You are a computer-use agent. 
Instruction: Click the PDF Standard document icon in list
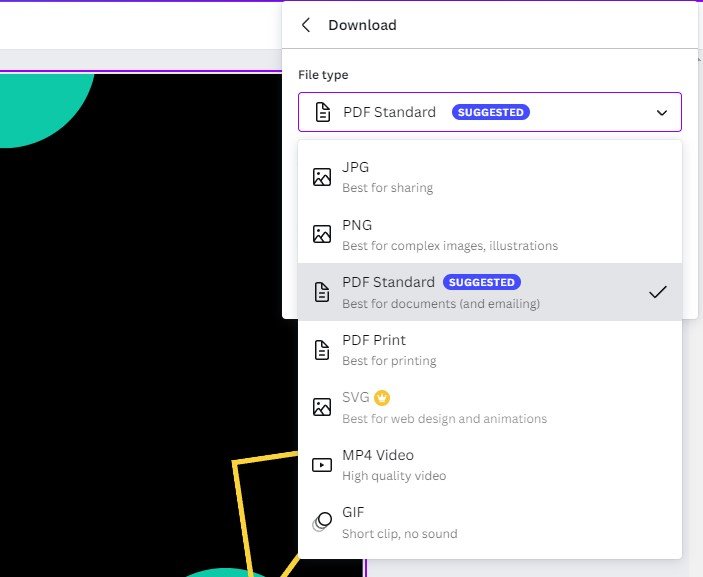[x=322, y=292]
